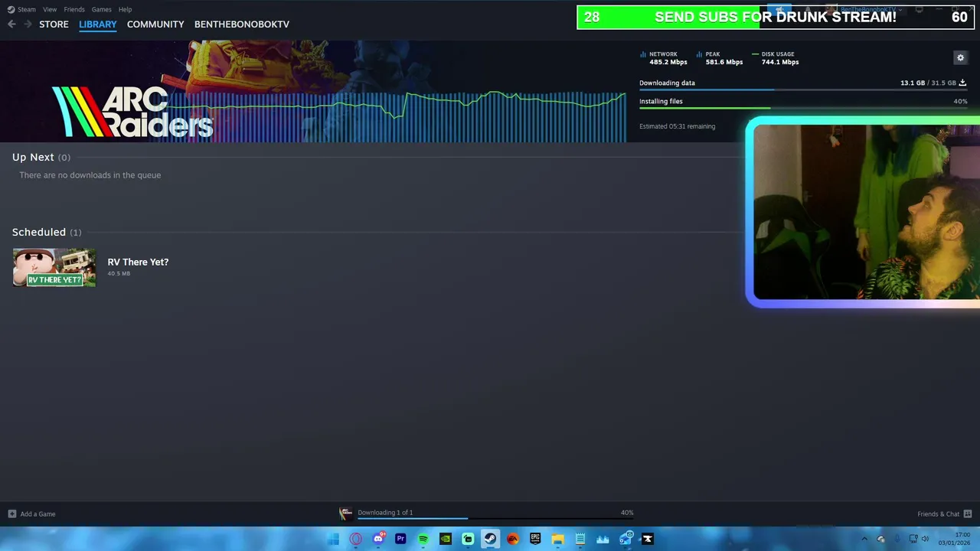Open the blue chart app on taskbar
The height and width of the screenshot is (551, 980).
click(x=603, y=539)
